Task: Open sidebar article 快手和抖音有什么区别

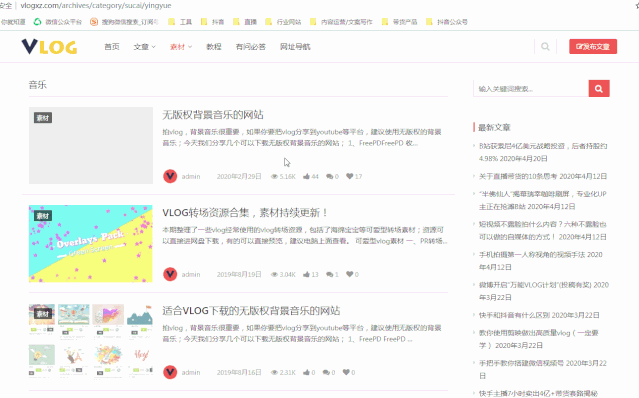Action: tap(539, 315)
